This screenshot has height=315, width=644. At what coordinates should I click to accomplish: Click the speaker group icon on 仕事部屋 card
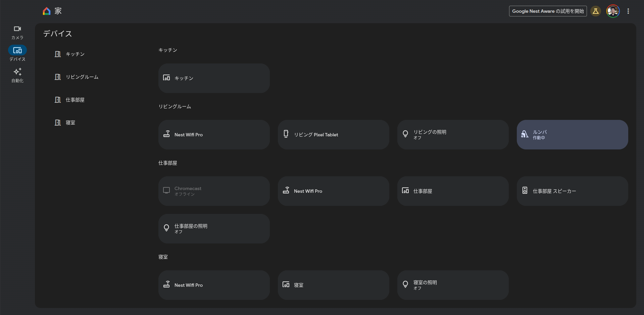click(x=405, y=191)
